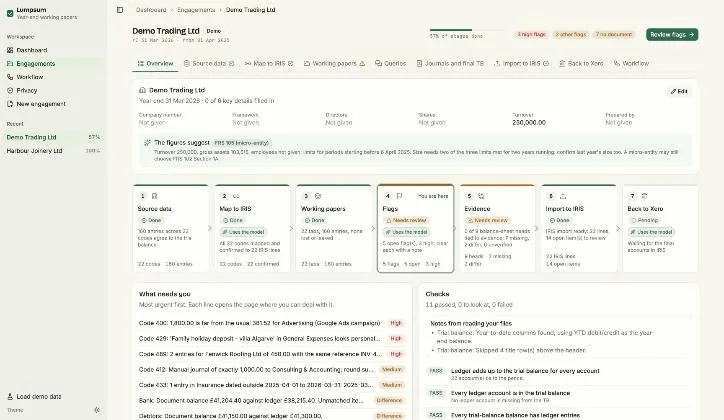Click the 3 high flags badge
This screenshot has width=724, height=420.
(x=531, y=35)
